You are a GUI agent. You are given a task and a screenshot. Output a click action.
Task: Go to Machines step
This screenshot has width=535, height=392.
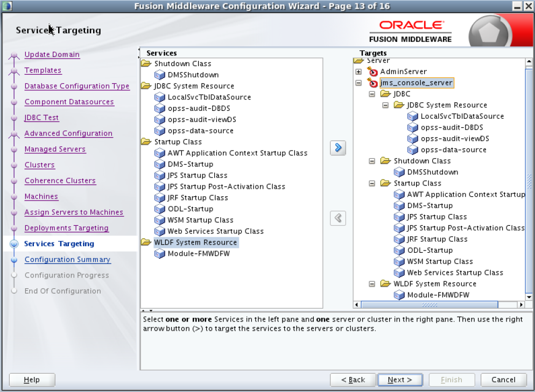tap(41, 196)
